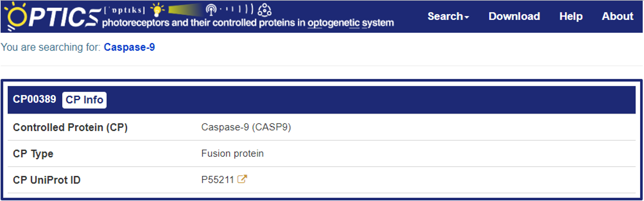Screen dimensions: 644x201
Task: Click the Controlled Protein (CP) row label
Action: click(x=70, y=127)
